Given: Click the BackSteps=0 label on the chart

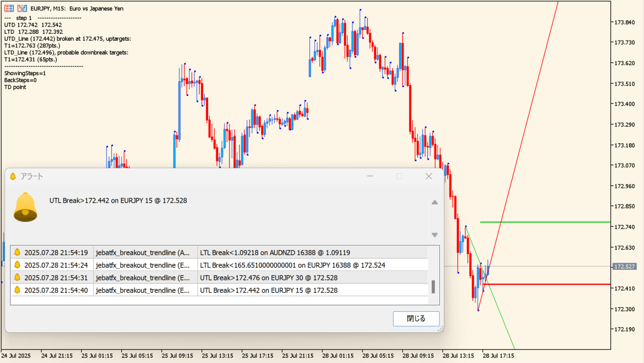Looking at the screenshot, I should [21, 80].
